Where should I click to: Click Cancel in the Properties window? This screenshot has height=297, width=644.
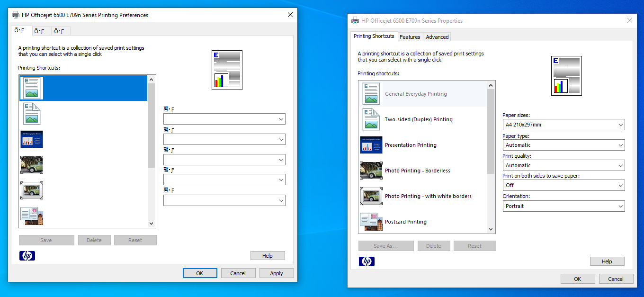pyautogui.click(x=616, y=279)
